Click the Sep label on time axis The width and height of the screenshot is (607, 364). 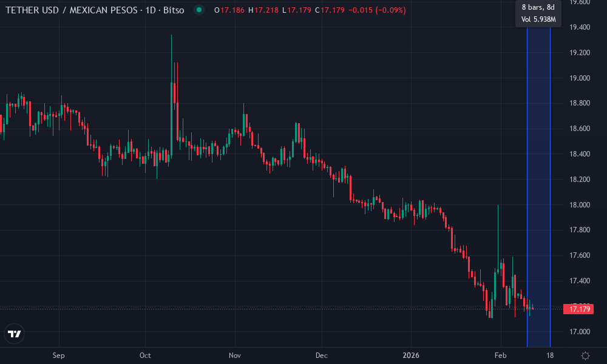(x=58, y=356)
